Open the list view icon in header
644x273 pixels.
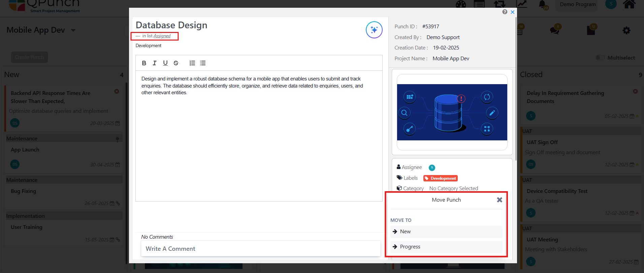[x=479, y=4]
